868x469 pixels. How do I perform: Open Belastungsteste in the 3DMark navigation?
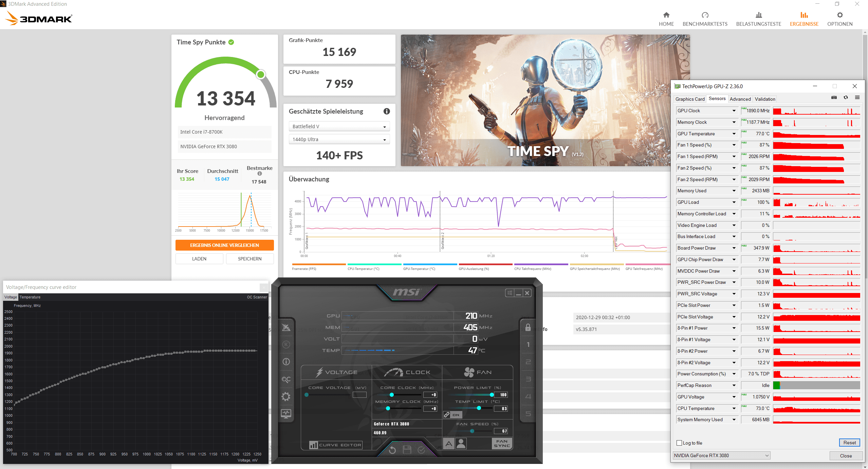758,19
